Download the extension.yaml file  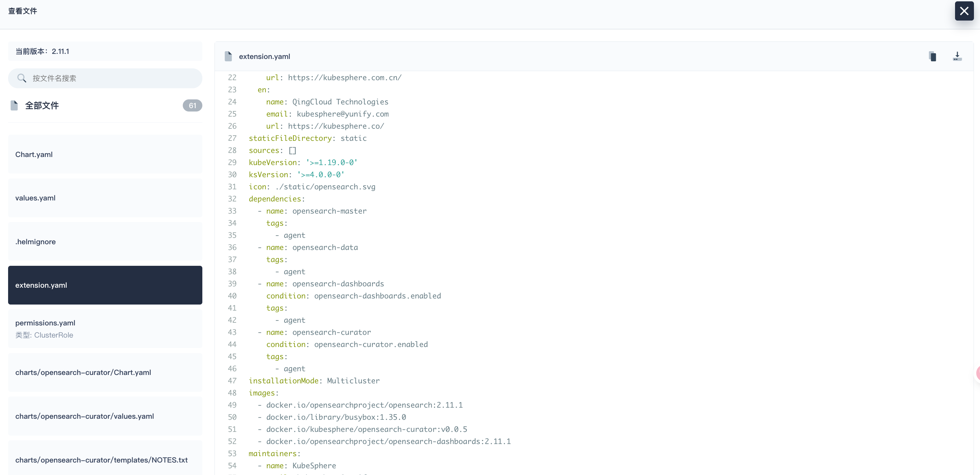(x=957, y=56)
